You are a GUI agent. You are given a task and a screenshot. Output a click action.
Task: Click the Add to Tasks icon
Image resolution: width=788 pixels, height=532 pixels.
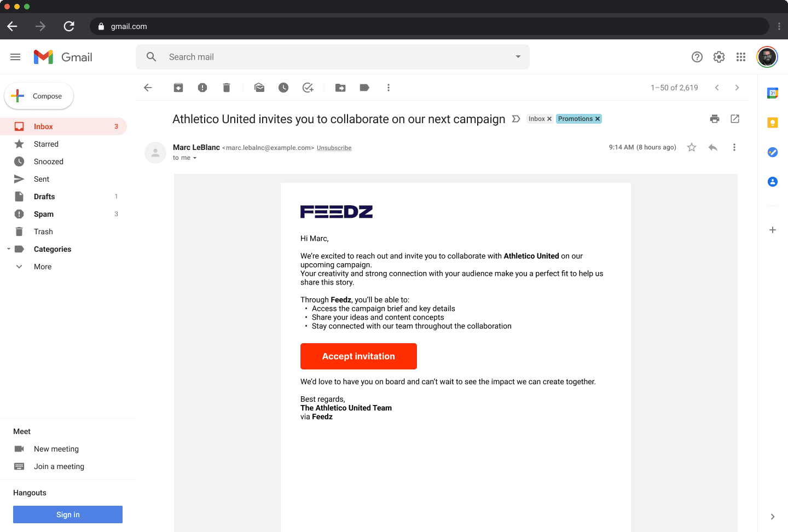tap(308, 88)
